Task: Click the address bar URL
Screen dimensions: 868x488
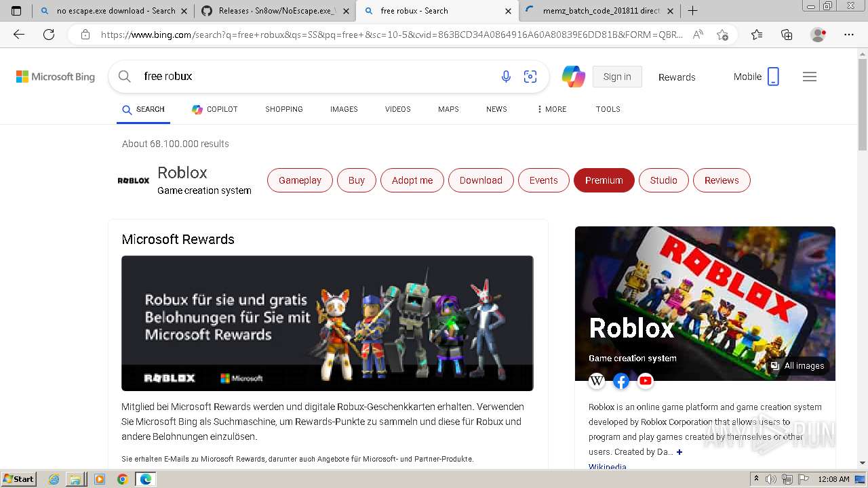Action: [392, 35]
